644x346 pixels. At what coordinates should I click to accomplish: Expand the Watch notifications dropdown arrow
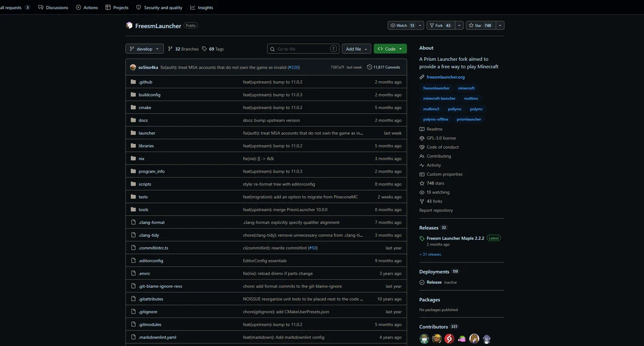[x=420, y=26]
